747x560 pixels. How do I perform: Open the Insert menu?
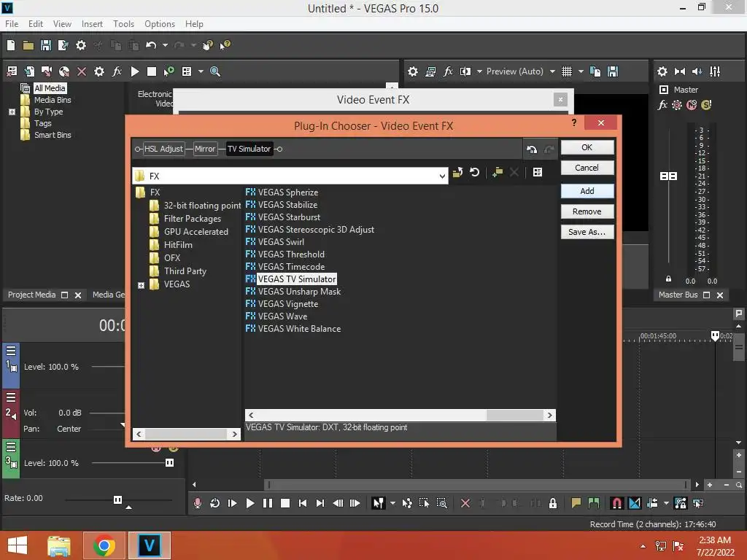point(92,24)
